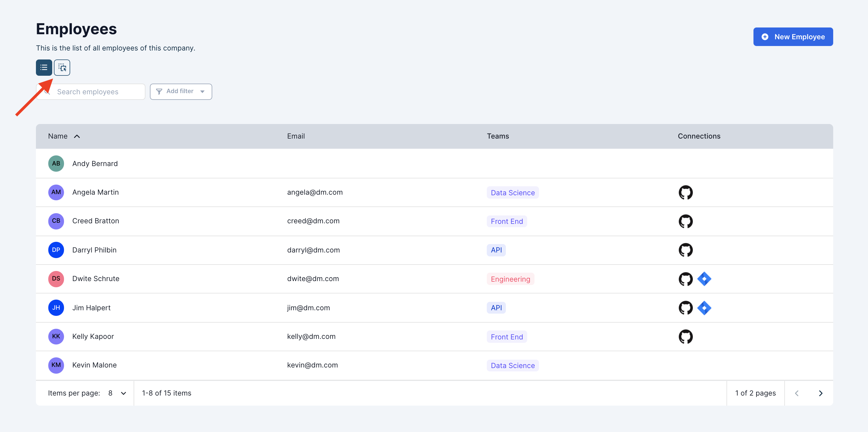Click Darryl Philbin's GitHub connection icon
868x432 pixels.
[x=685, y=250]
